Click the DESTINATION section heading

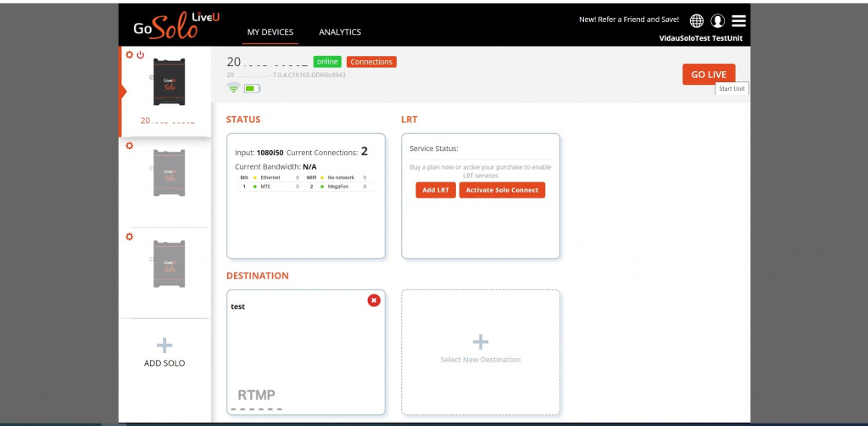pos(258,276)
